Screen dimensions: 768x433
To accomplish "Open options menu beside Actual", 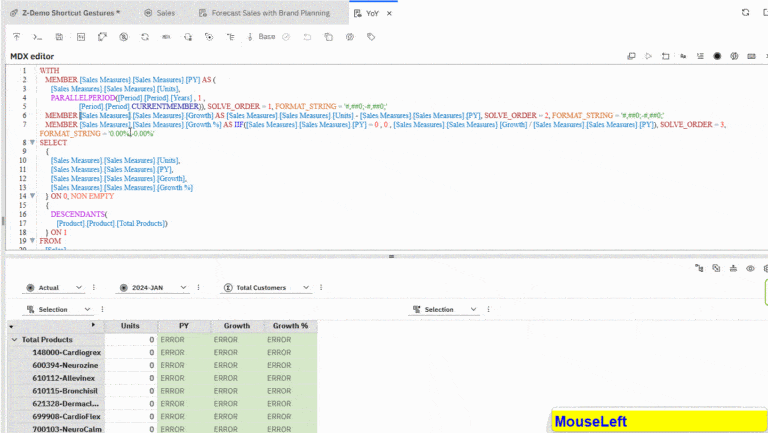I will pos(94,288).
